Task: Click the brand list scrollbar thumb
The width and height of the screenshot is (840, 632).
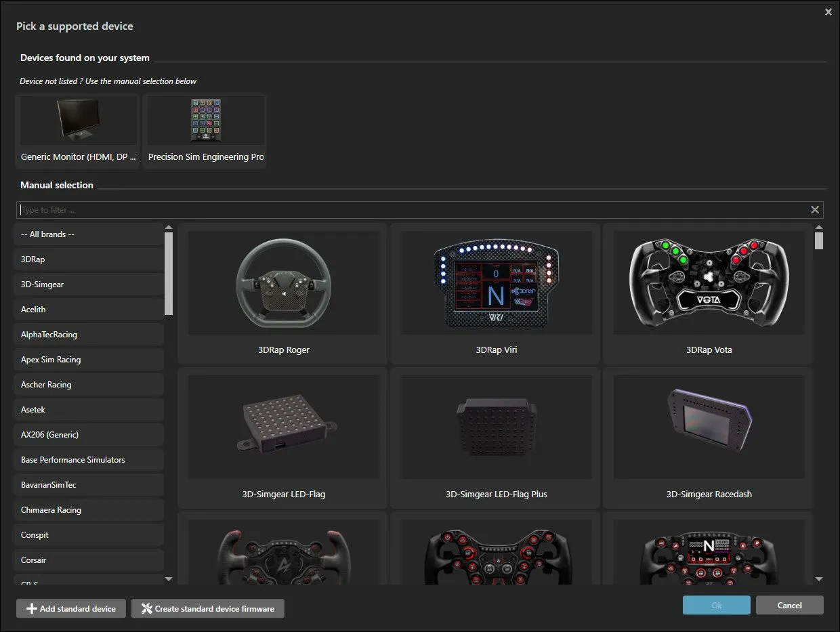Action: 169,274
